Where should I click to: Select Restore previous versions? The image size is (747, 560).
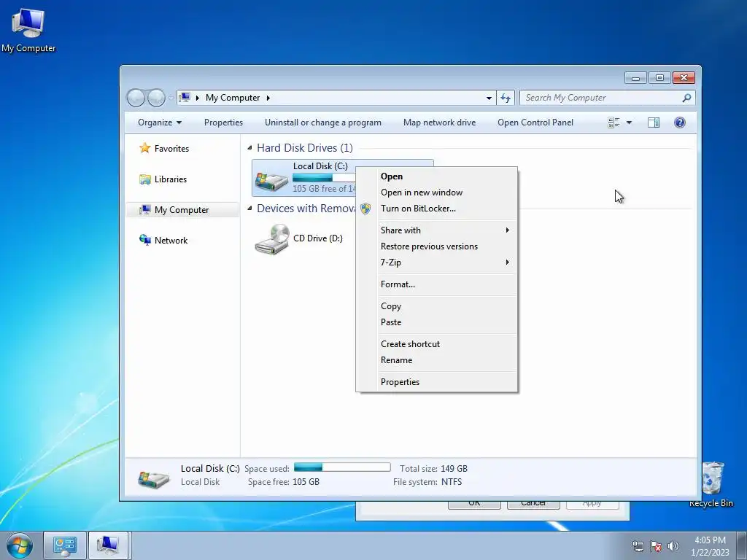click(429, 246)
